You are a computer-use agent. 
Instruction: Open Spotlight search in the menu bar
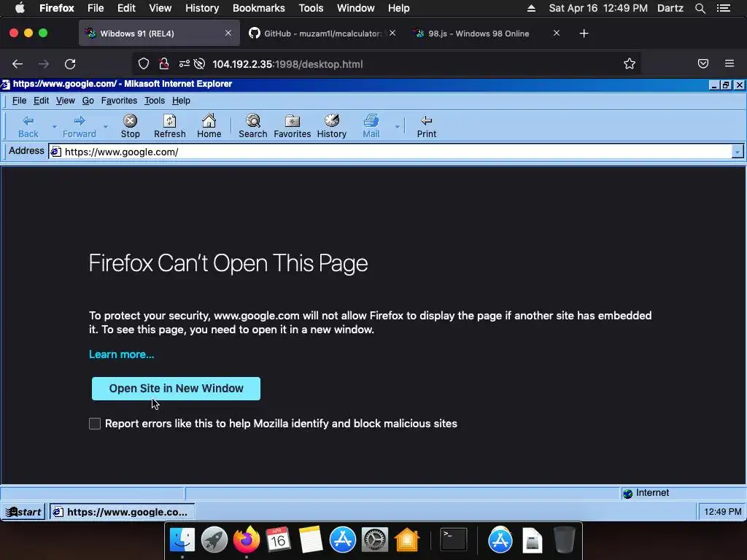point(700,8)
